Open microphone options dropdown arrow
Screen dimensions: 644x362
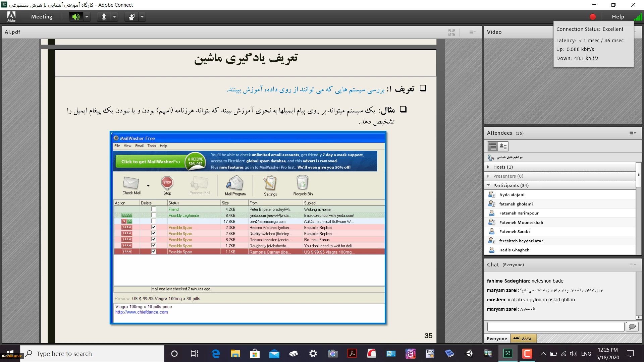(114, 17)
